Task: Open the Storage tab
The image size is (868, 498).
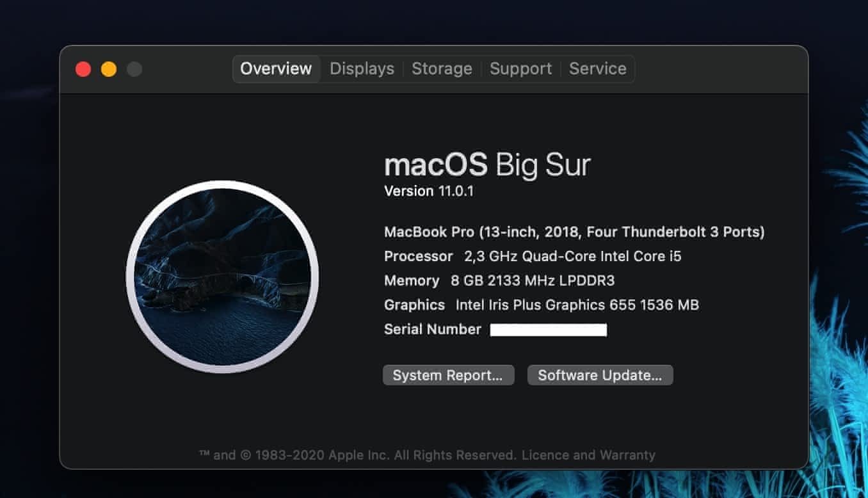Action: 442,68
